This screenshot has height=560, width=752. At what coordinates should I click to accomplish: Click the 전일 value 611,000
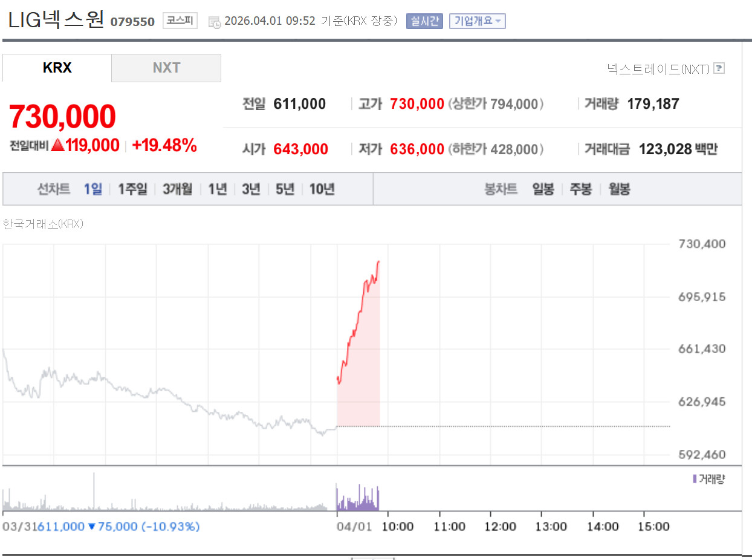[x=300, y=104]
